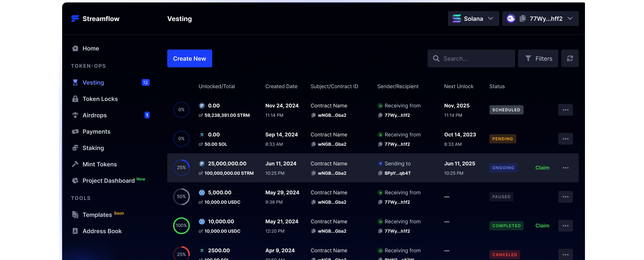Claim tokens from the COMPLETED stream

point(542,226)
